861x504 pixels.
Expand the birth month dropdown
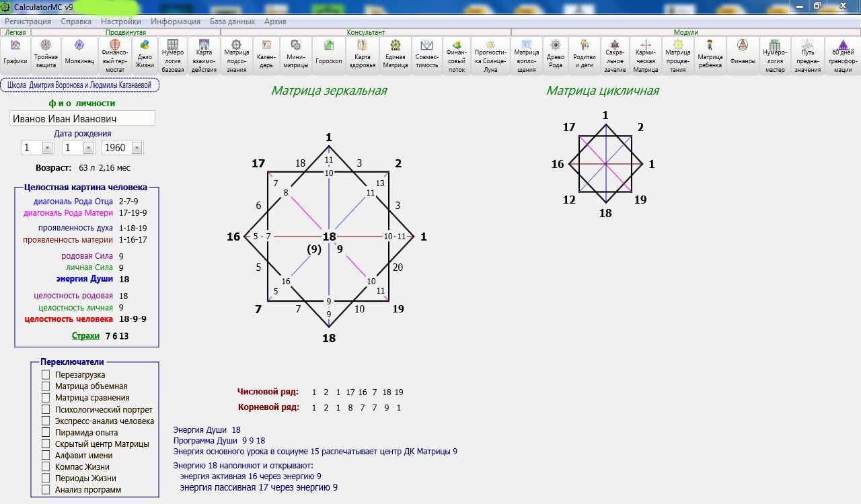[x=87, y=148]
